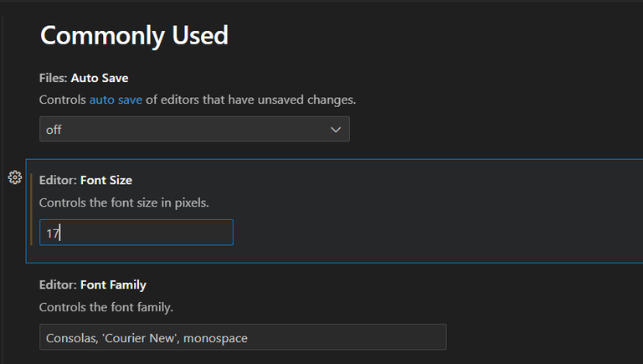
Task: Click the "Commonly Used" heading
Action: pos(134,35)
